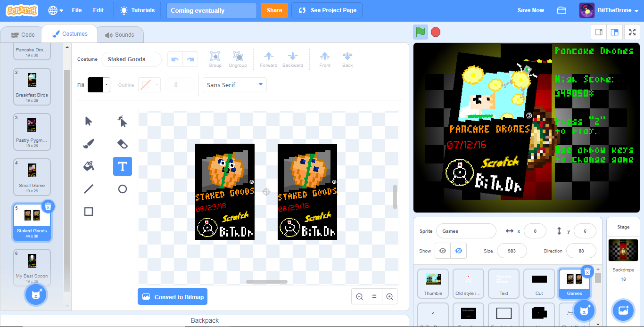
Task: Toggle full screen stage mode
Action: tap(632, 32)
